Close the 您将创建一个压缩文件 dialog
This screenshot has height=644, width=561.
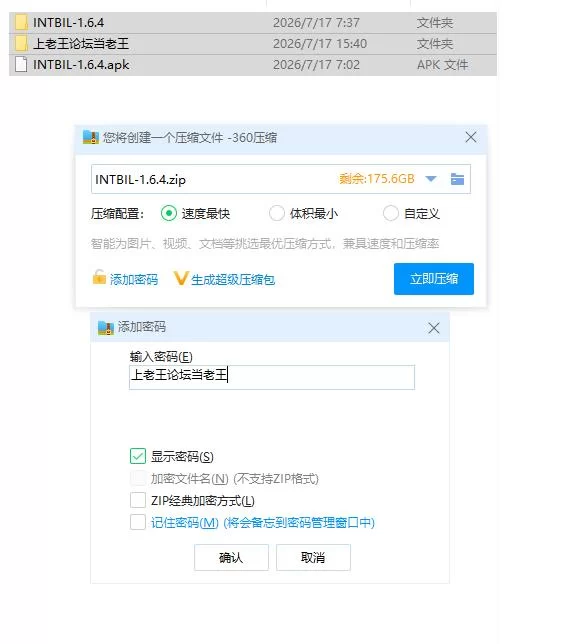click(x=471, y=137)
